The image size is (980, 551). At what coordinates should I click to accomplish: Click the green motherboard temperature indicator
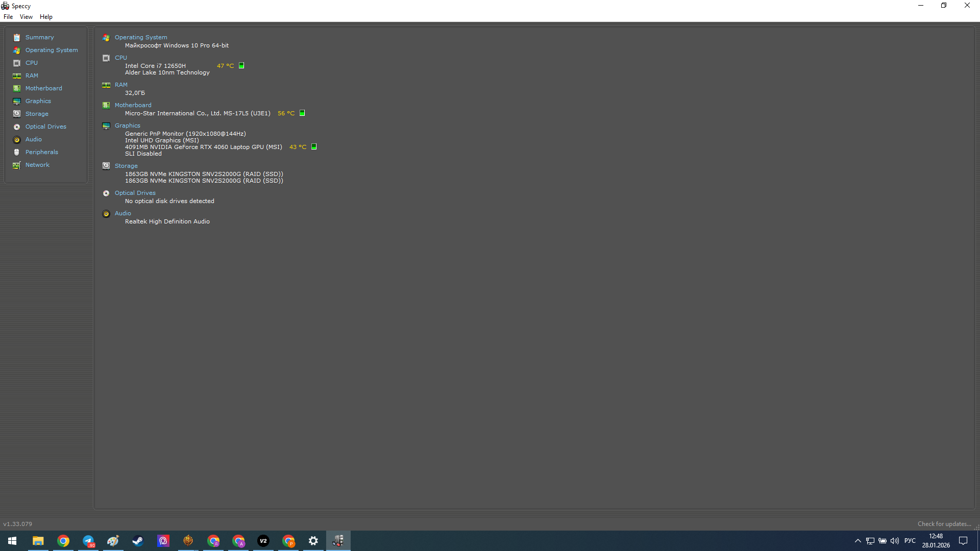pos(302,113)
